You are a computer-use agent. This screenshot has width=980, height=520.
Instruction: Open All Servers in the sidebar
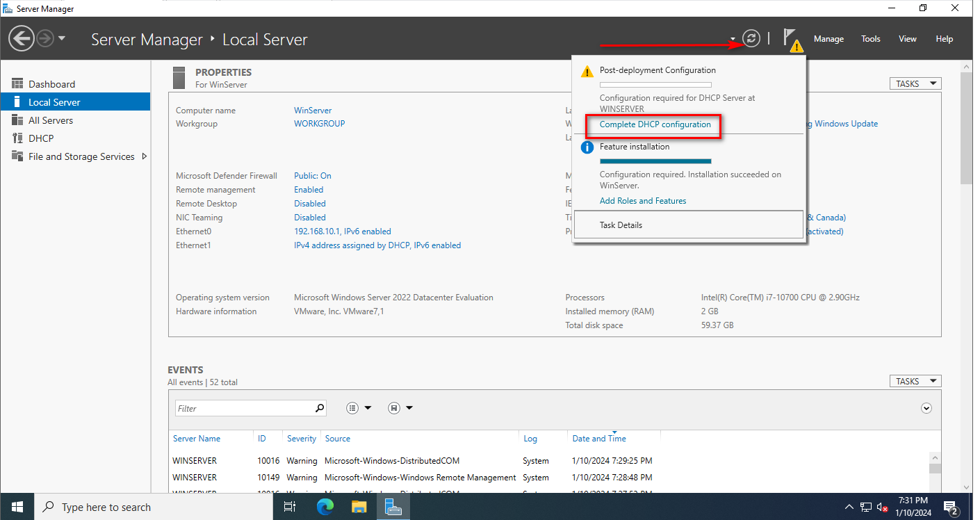(x=75, y=120)
